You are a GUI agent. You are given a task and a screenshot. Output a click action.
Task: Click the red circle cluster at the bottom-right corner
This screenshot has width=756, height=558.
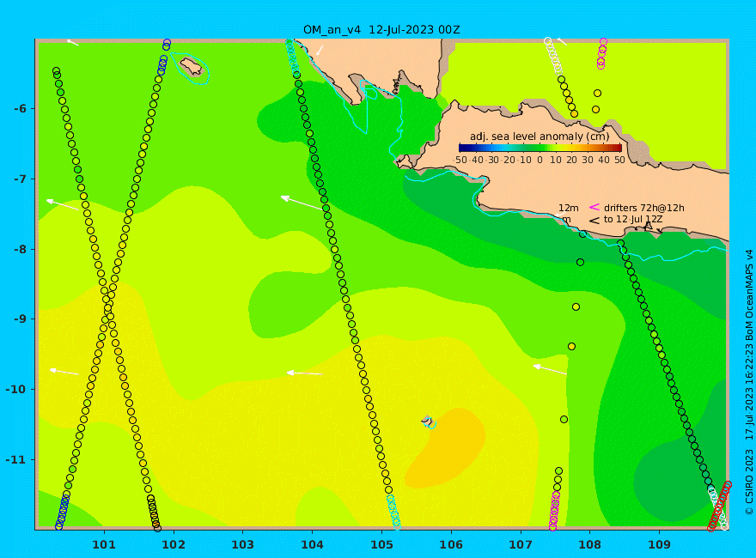tap(719, 506)
